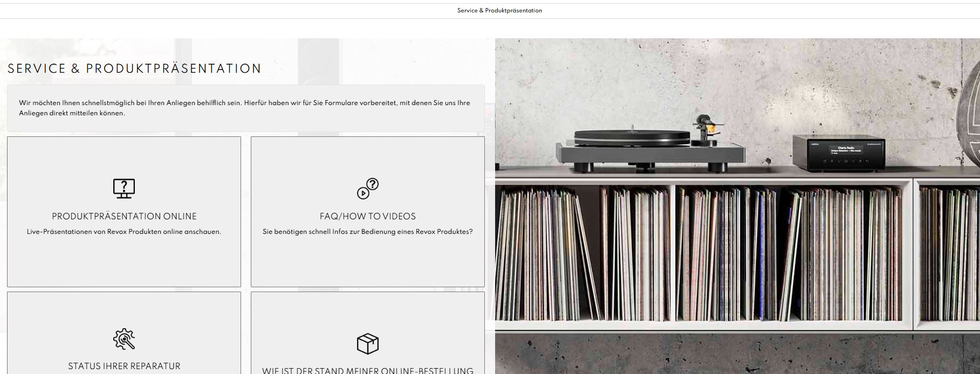Click the monitor question-mark presentation icon
The width and height of the screenshot is (980, 374).
point(124,189)
